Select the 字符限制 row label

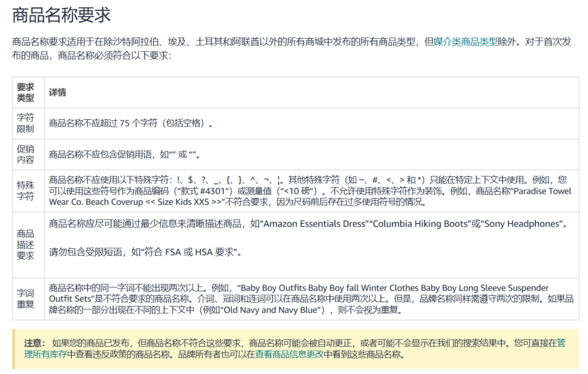[x=26, y=123]
